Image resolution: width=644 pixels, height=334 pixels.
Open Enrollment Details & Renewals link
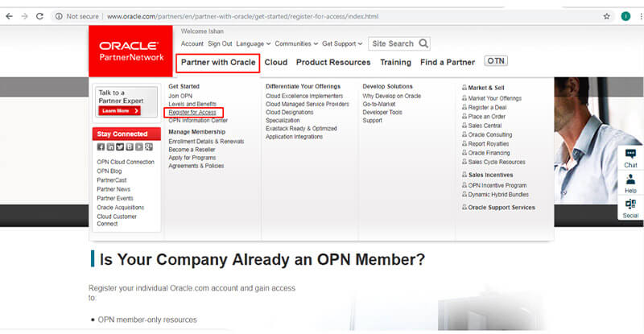(206, 142)
